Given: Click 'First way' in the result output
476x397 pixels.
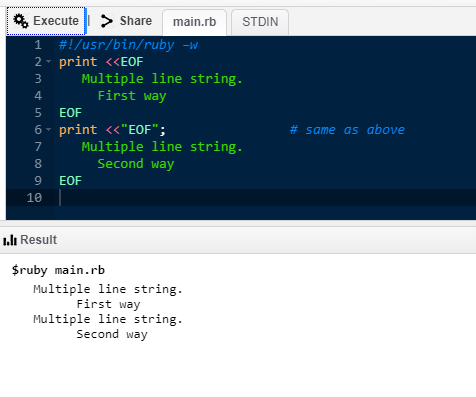Looking at the screenshot, I should 108,304.
